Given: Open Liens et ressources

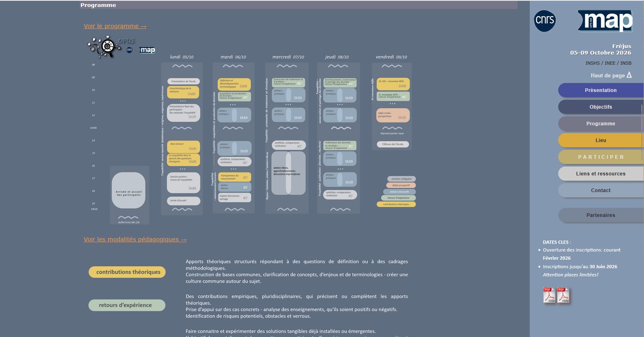Looking at the screenshot, I should coord(600,174).
